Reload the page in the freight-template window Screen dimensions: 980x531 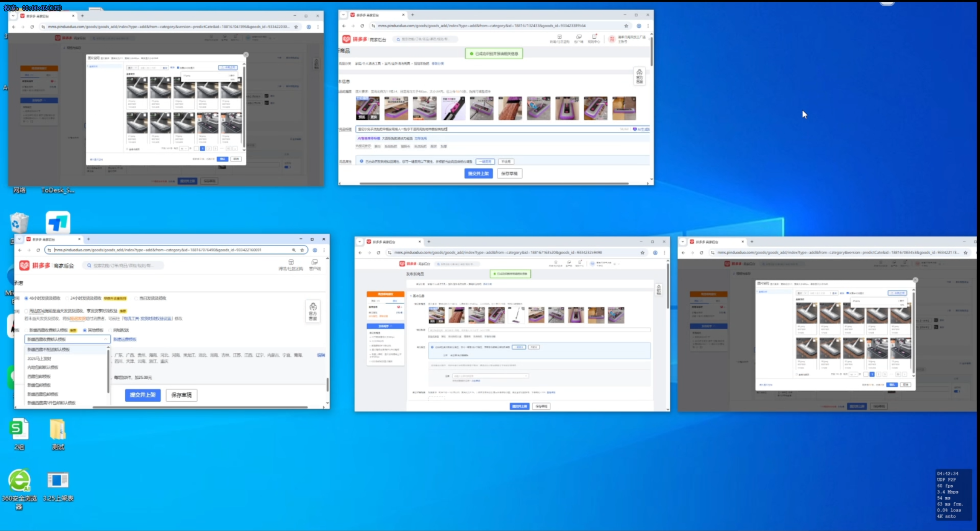[x=38, y=250]
